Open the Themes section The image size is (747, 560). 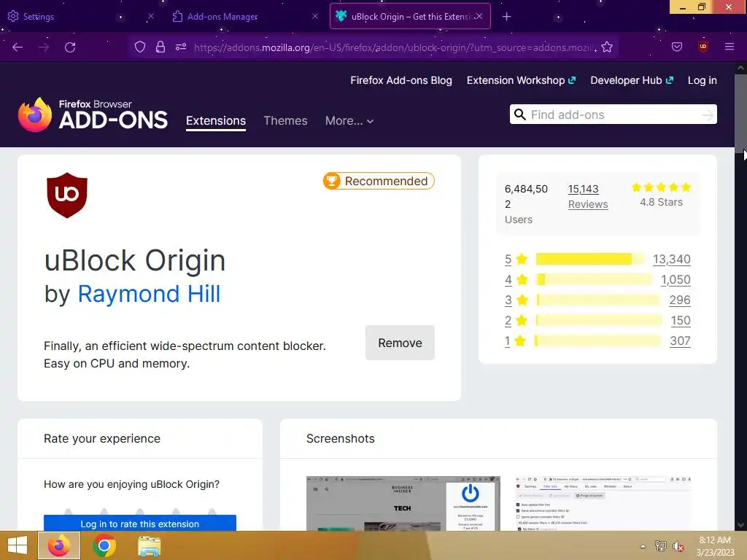(285, 120)
